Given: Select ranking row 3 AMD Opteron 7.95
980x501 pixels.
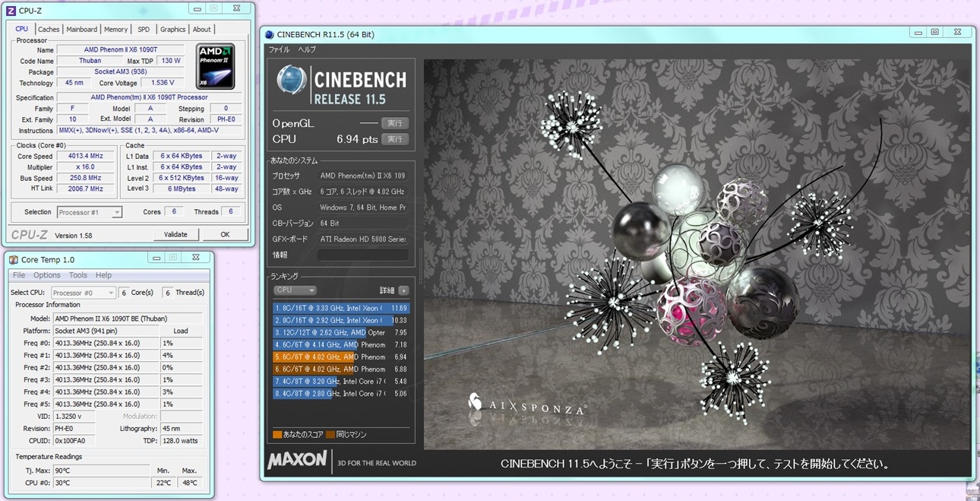Looking at the screenshot, I should click(x=341, y=333).
